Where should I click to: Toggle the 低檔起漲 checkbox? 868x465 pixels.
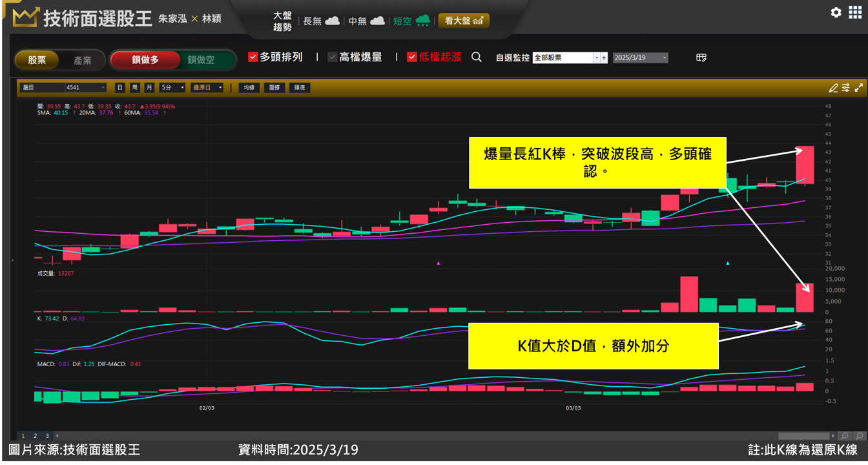[x=411, y=57]
